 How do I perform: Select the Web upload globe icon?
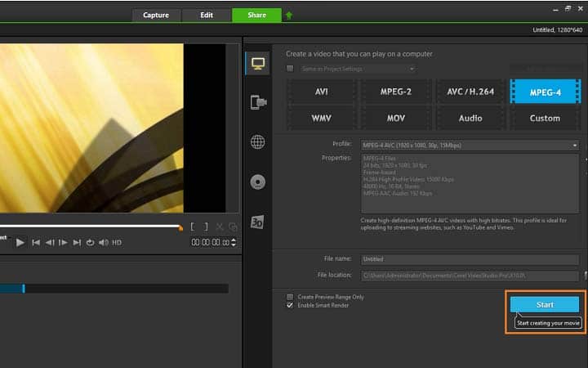tap(257, 142)
